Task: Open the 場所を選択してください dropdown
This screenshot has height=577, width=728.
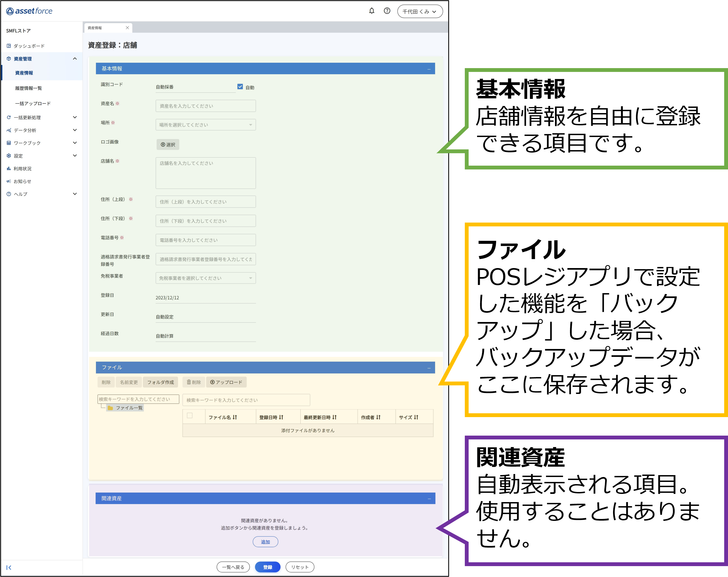Action: (x=205, y=124)
